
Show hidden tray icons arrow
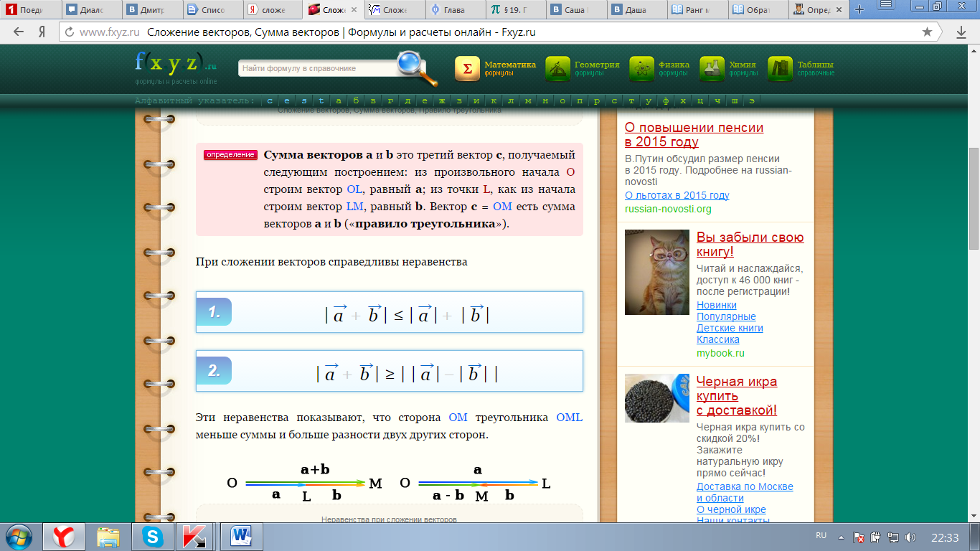coord(840,537)
